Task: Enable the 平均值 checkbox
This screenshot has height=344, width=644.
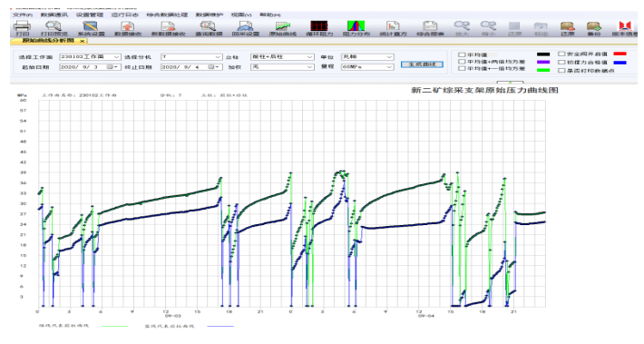Action: 462,54
